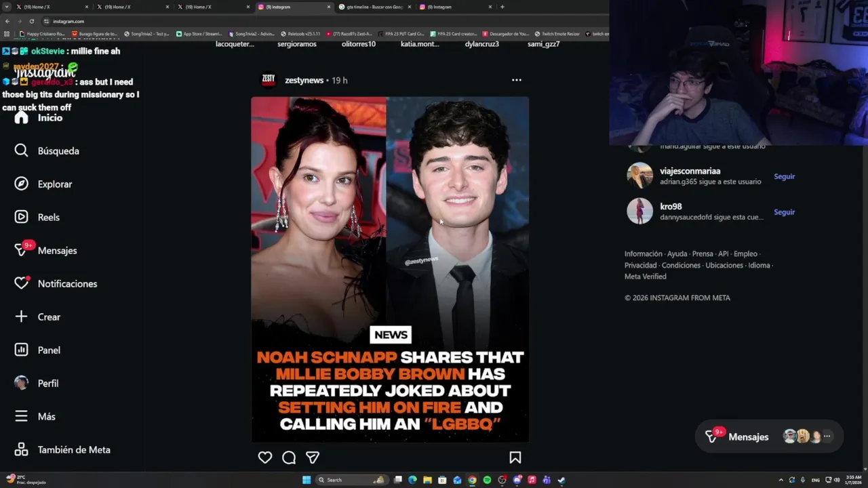
Task: Click the Condiciones footer link
Action: [681, 266]
